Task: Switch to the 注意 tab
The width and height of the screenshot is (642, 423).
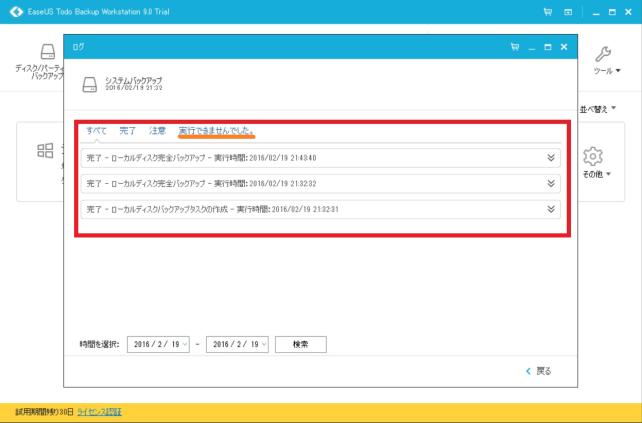Action: coord(158,131)
